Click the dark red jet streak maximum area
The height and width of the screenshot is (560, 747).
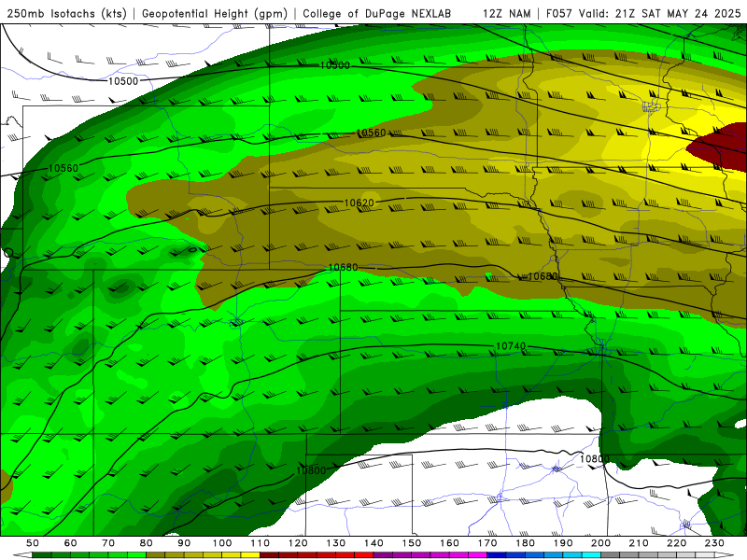pos(720,146)
